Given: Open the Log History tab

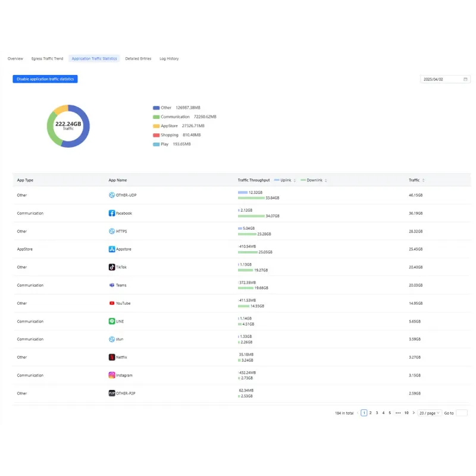Looking at the screenshot, I should click(169, 59).
